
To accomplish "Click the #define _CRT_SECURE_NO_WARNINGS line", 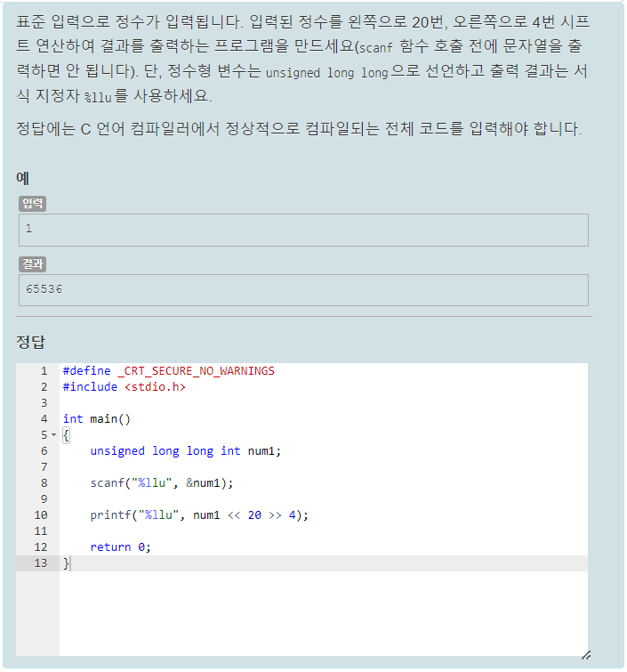I will click(x=168, y=371).
